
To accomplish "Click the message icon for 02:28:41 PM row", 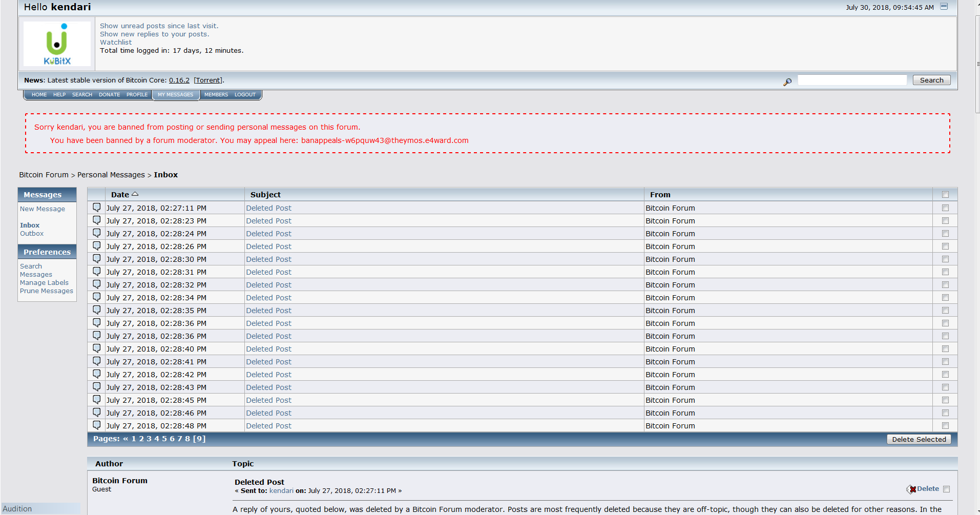I will pos(96,361).
